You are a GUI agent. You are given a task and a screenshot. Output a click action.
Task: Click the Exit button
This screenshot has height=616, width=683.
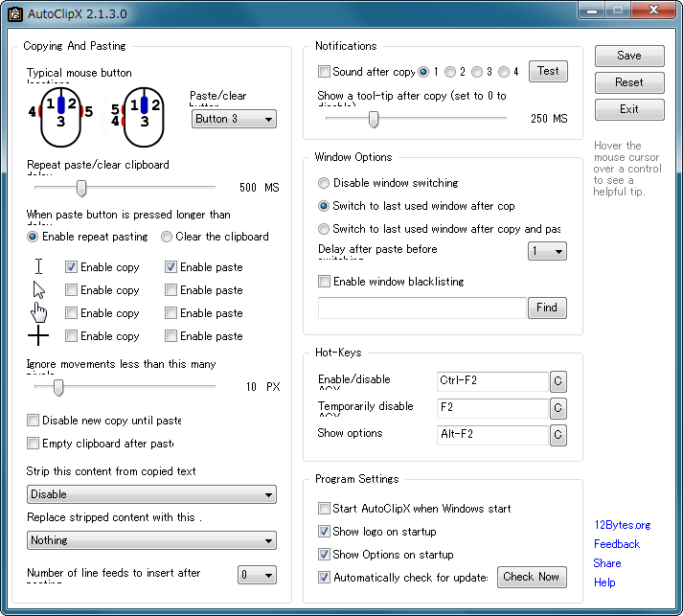coord(629,109)
